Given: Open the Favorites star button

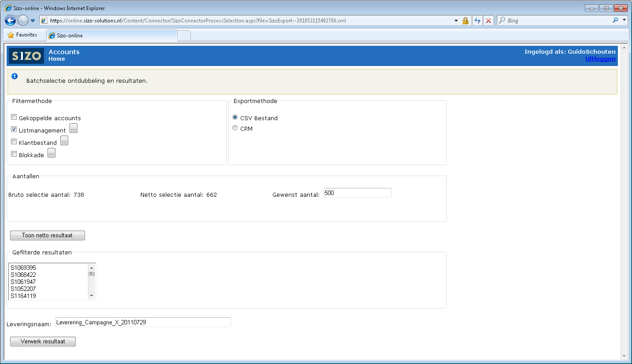Looking at the screenshot, I should coord(22,35).
